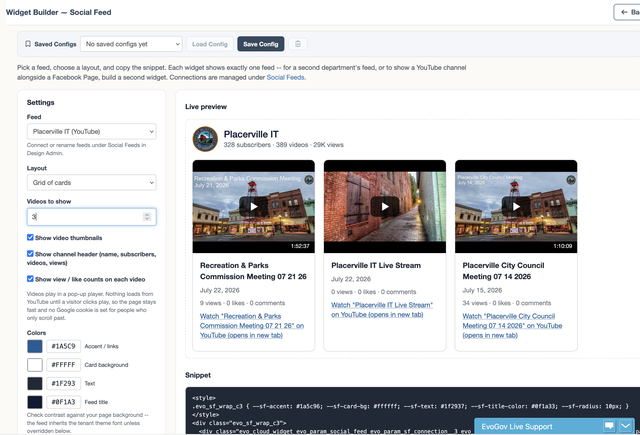Open the Feed dropdown showing Placerville IT (YouTube)
Image resolution: width=640 pixels, height=435 pixels.
91,131
